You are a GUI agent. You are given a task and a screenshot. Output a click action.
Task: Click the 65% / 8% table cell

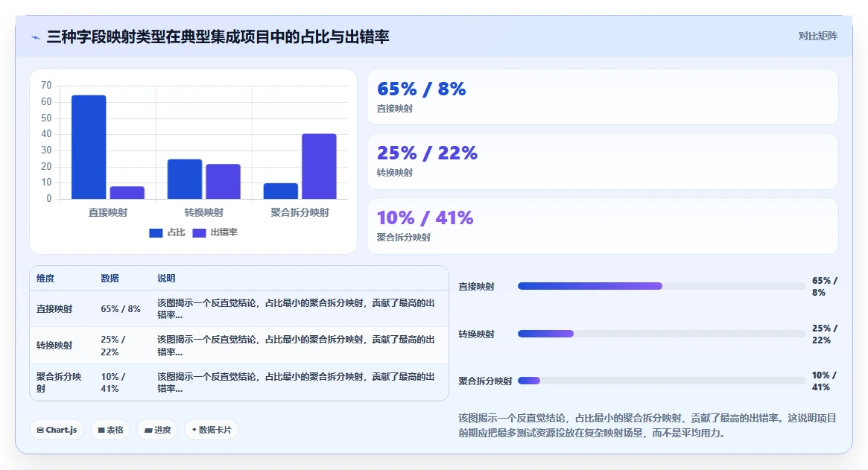click(x=121, y=309)
